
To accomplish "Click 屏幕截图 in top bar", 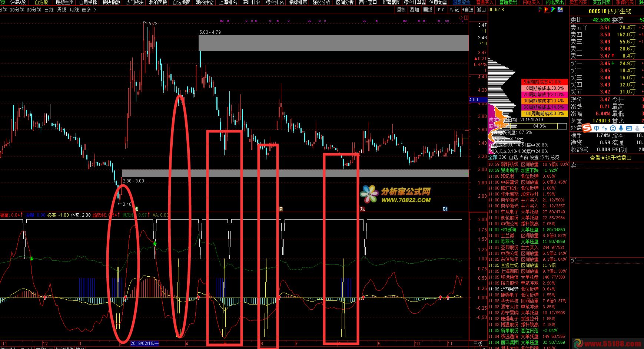I will (391, 2).
